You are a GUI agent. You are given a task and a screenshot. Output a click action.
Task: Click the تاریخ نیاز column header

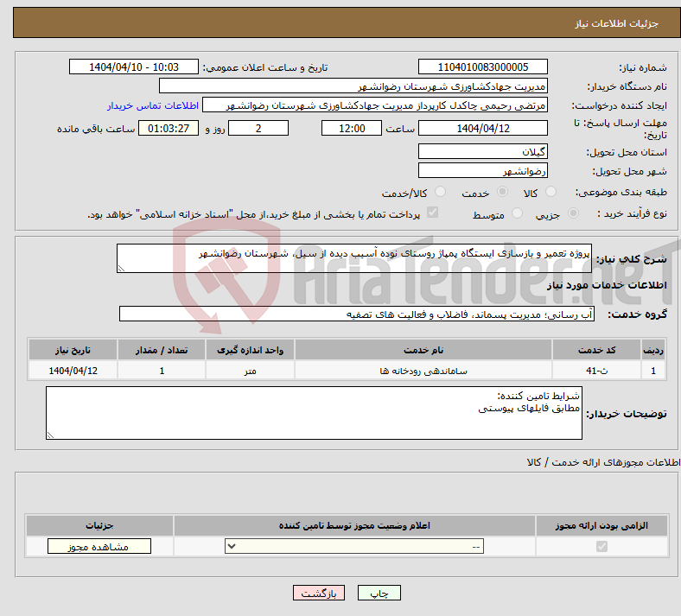click(x=73, y=350)
